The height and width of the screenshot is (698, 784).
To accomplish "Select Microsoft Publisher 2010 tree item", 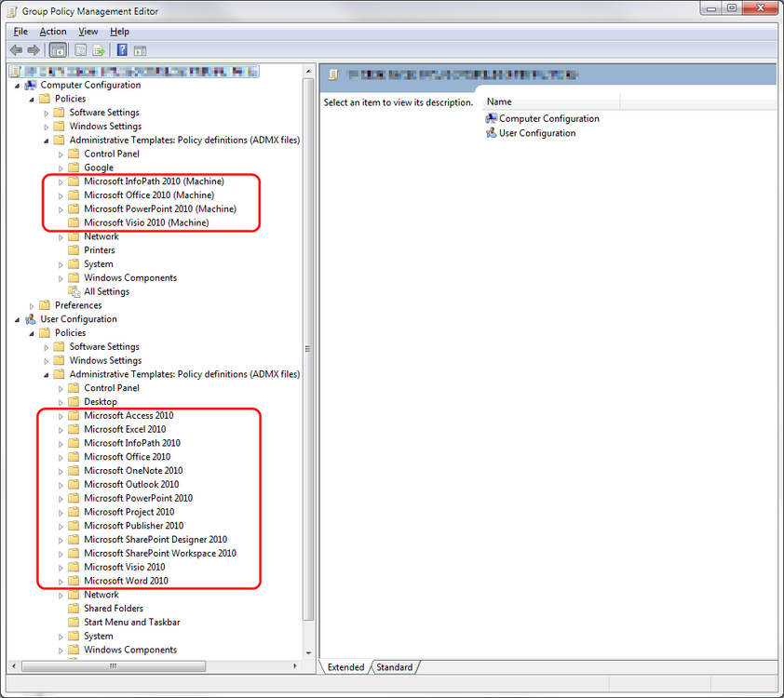I will [x=133, y=526].
